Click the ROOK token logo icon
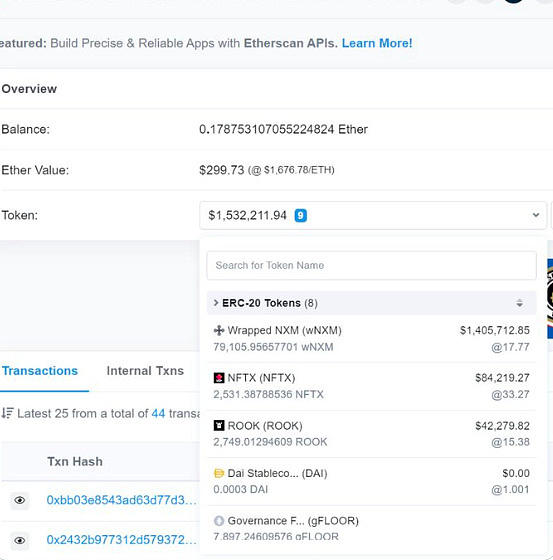The width and height of the screenshot is (553, 560). coord(219,425)
